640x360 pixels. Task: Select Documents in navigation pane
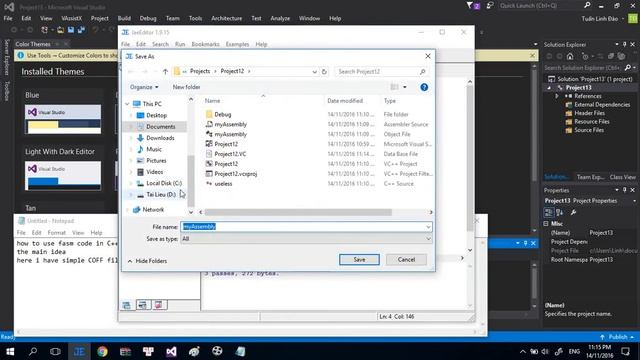point(160,127)
